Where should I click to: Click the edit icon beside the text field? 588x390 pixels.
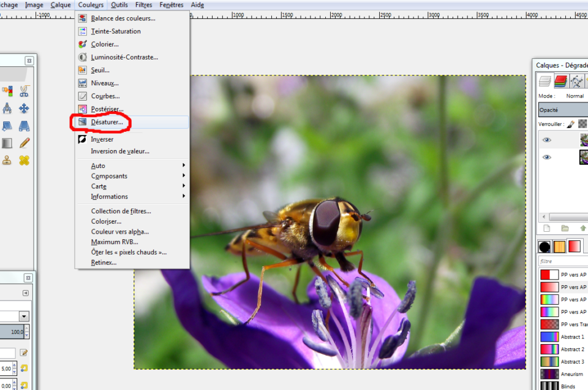click(x=24, y=353)
